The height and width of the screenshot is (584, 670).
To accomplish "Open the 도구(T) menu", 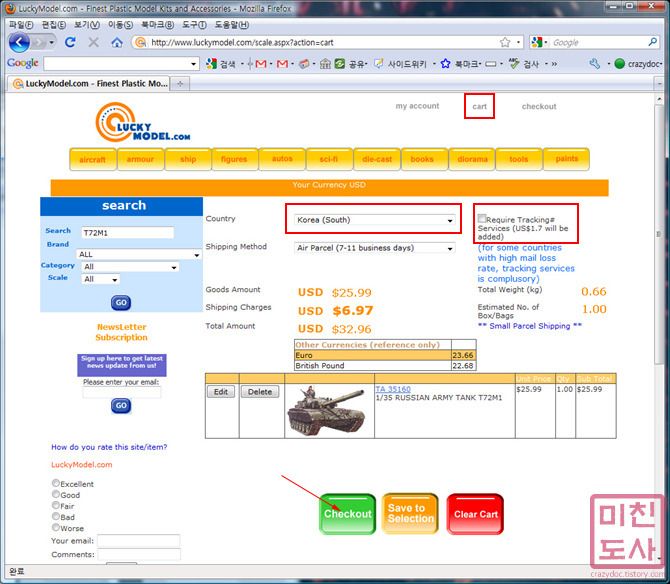I will pos(194,25).
